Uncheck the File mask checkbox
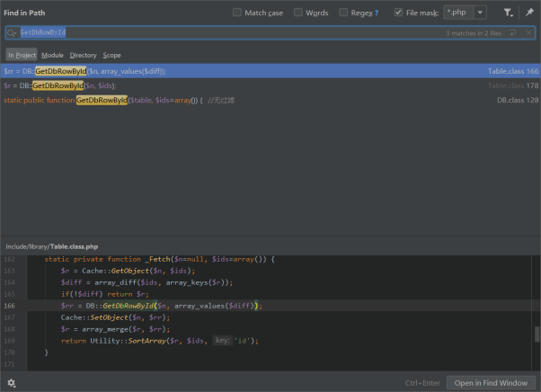Viewport: 541px width, 392px height. click(399, 13)
